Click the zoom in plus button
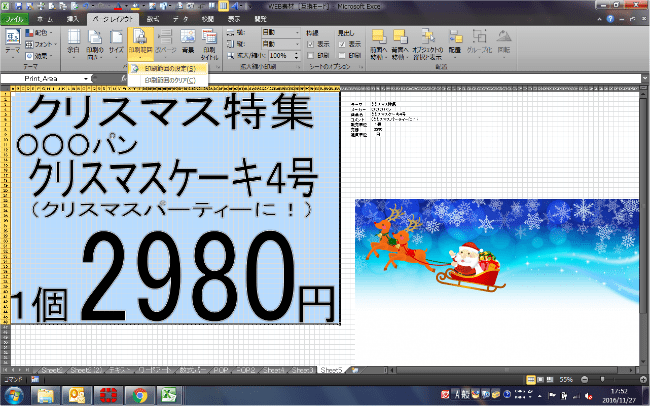 pos(644,379)
